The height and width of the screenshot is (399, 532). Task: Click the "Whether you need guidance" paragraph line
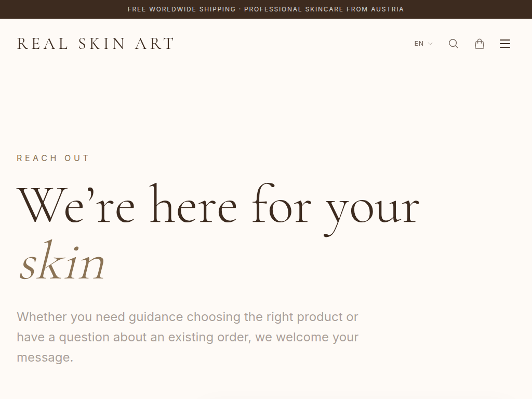[187, 317]
